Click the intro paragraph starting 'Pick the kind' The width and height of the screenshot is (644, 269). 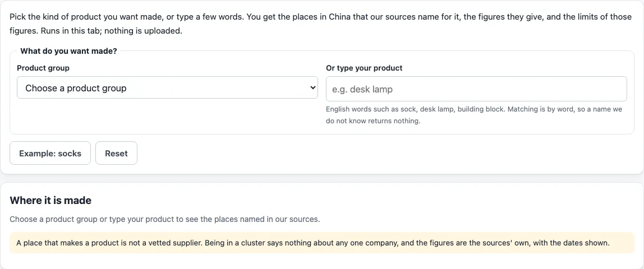click(x=320, y=24)
